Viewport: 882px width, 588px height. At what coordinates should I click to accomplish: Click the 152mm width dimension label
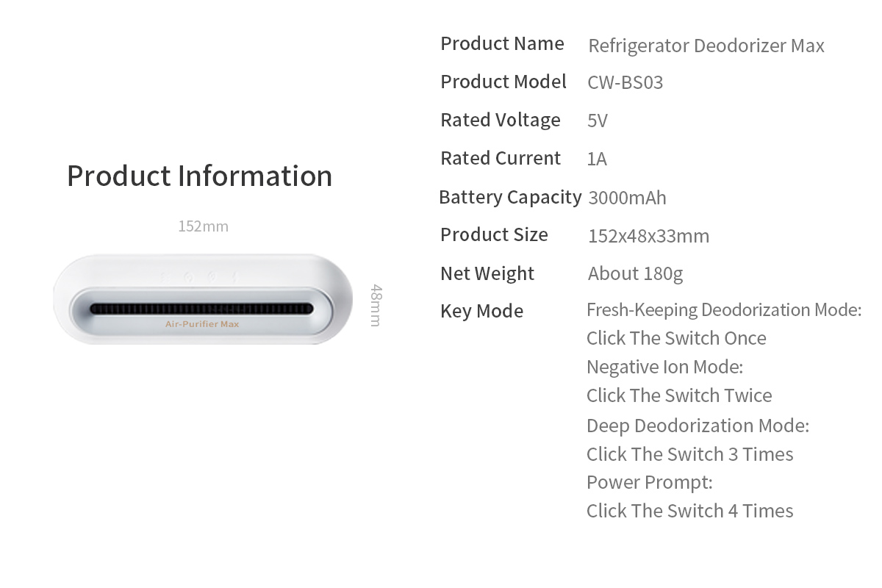203,226
